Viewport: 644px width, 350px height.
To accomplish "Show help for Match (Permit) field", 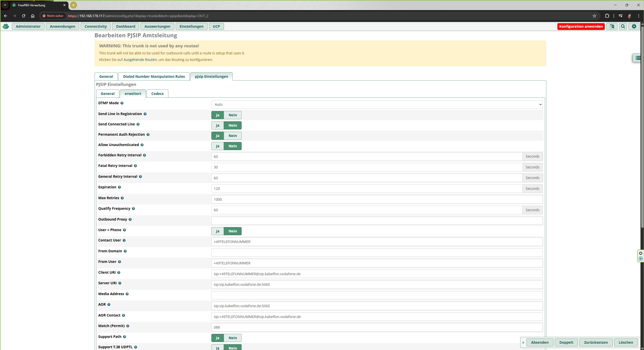I will click(x=128, y=326).
